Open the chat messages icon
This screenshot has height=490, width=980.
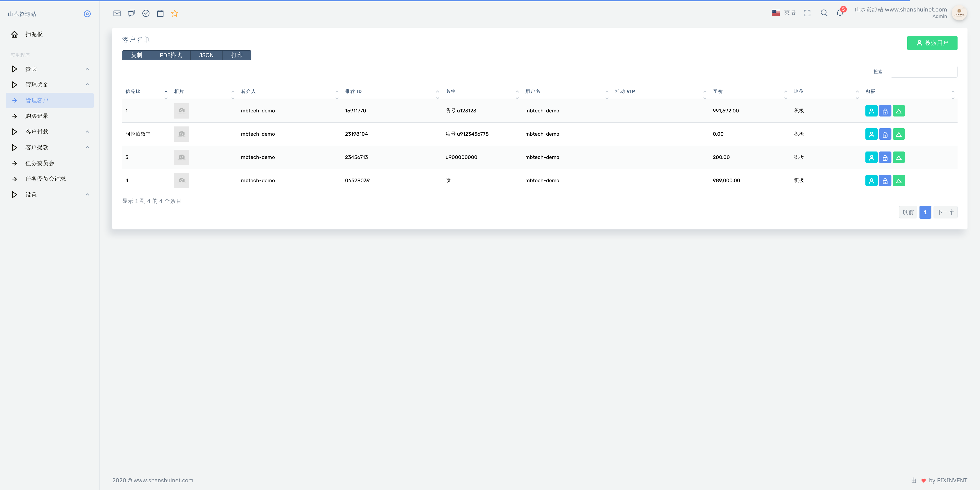[x=131, y=13]
